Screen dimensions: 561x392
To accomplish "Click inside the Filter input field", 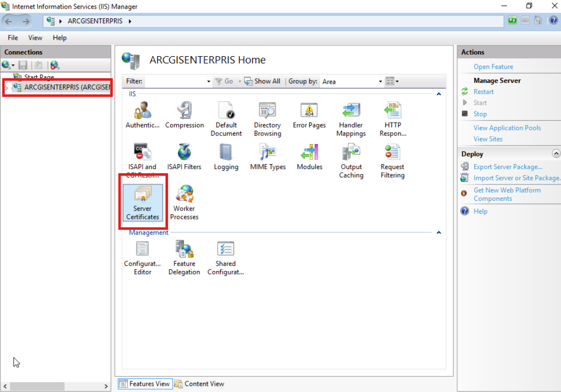I will point(177,82).
